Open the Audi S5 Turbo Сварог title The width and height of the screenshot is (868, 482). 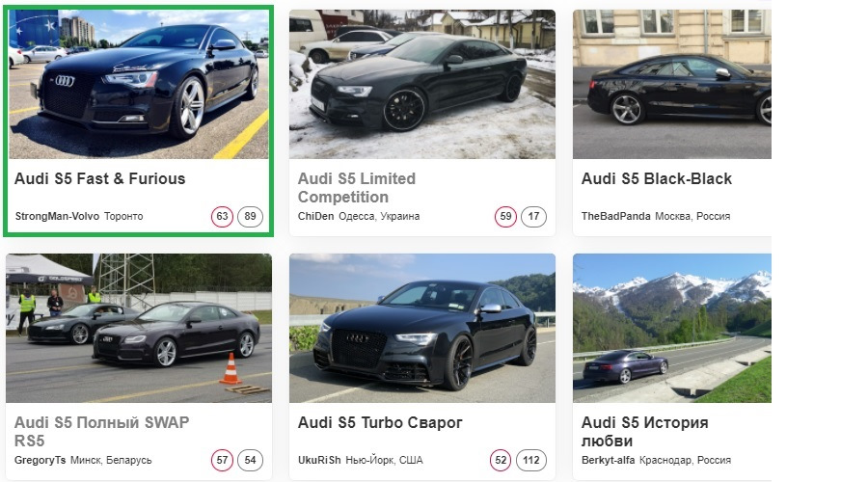coord(381,423)
